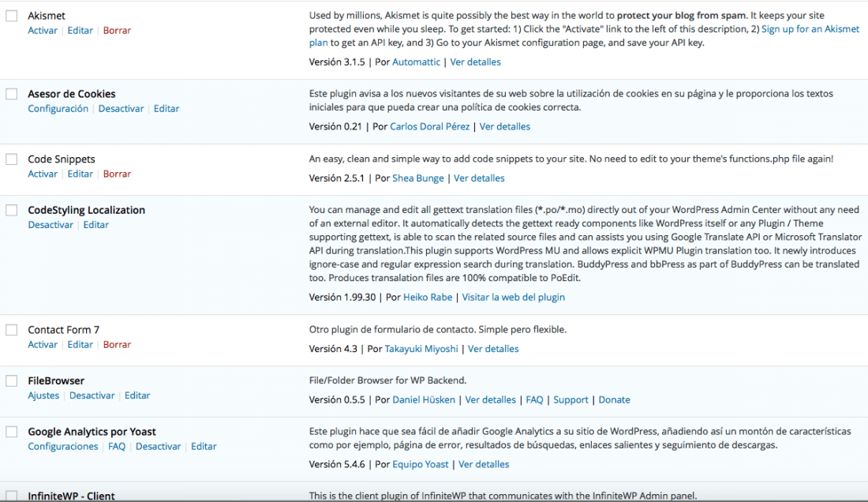This screenshot has width=868, height=502.
Task: Click the Contact Form 7 plugin name
Action: click(x=64, y=330)
